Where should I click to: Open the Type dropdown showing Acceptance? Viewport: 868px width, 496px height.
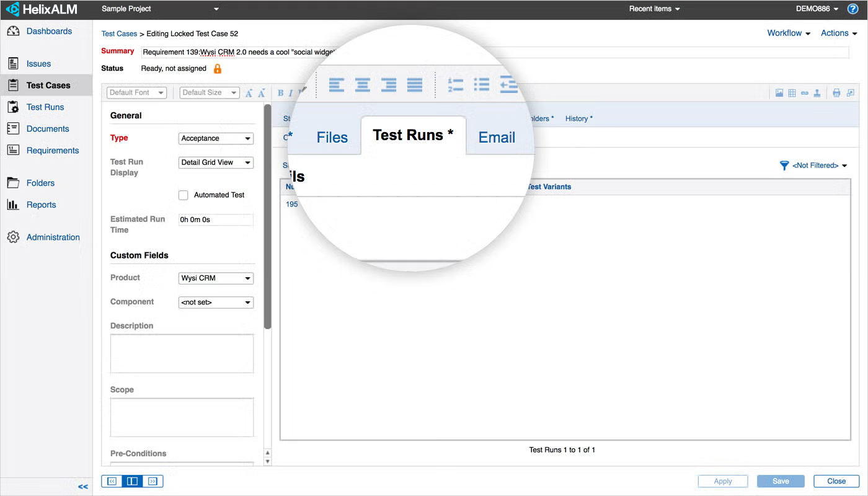coord(216,138)
